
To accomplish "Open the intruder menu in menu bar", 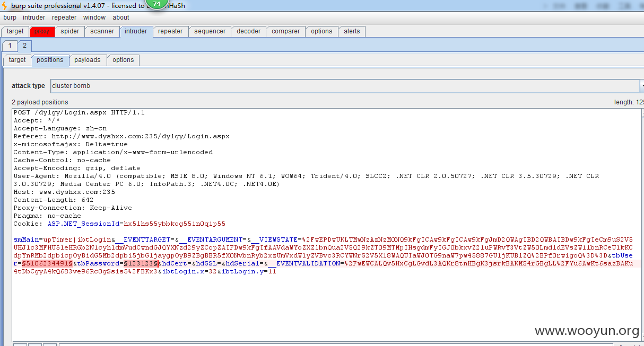I will pos(34,17).
